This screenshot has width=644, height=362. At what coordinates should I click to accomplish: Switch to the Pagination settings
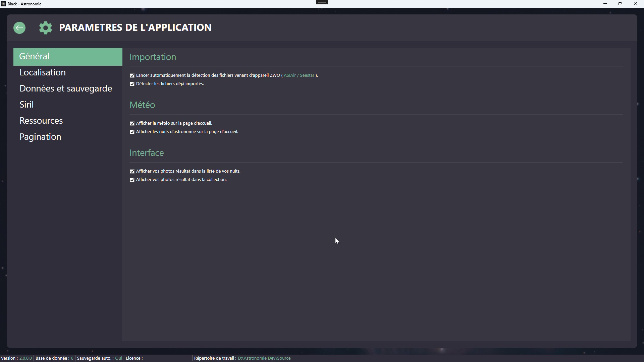tap(40, 137)
